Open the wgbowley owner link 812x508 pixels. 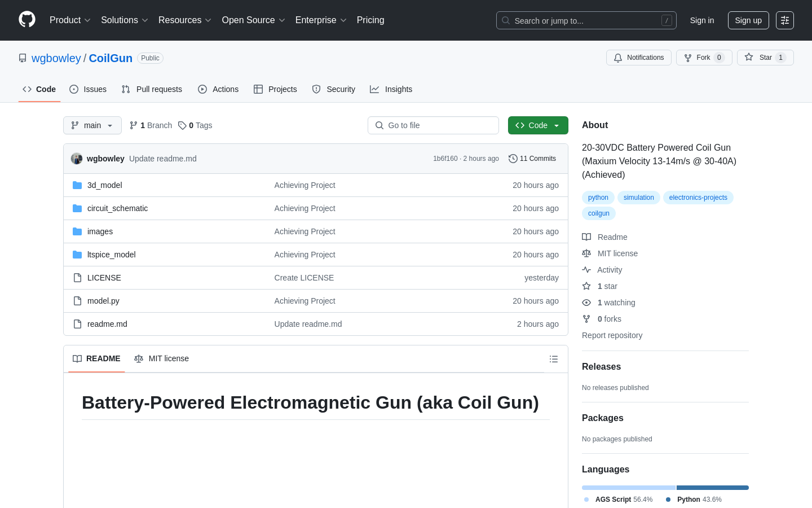(56, 58)
